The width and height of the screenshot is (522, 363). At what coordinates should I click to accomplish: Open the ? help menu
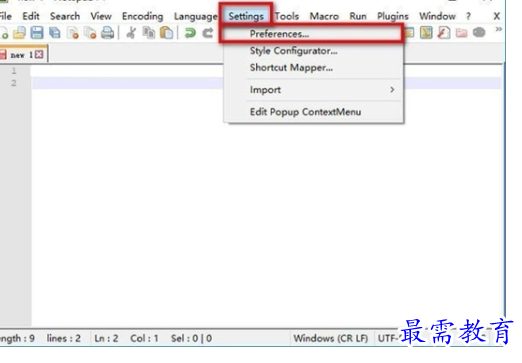[x=468, y=16]
